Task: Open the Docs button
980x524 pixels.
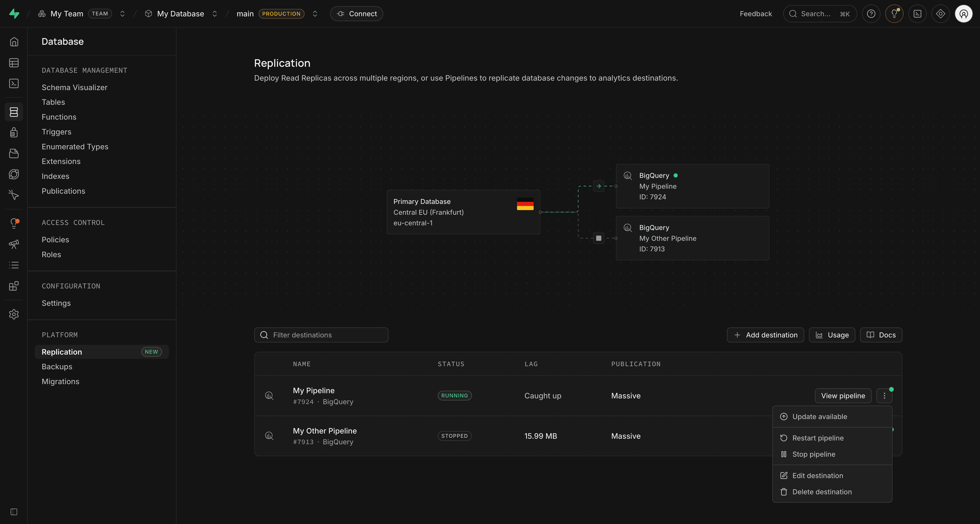Action: click(881, 335)
